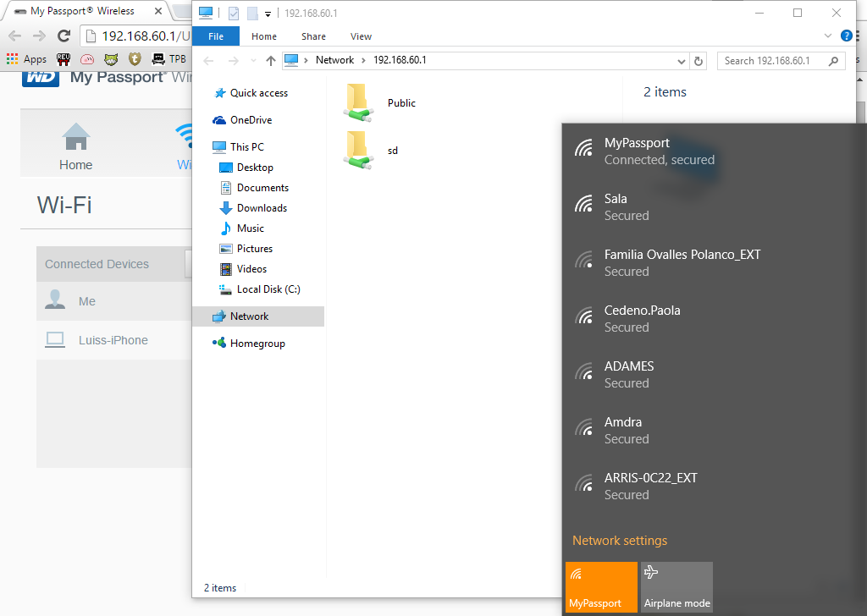Click Network segment in address breadcrumb
This screenshot has height=616, width=867.
click(x=334, y=60)
